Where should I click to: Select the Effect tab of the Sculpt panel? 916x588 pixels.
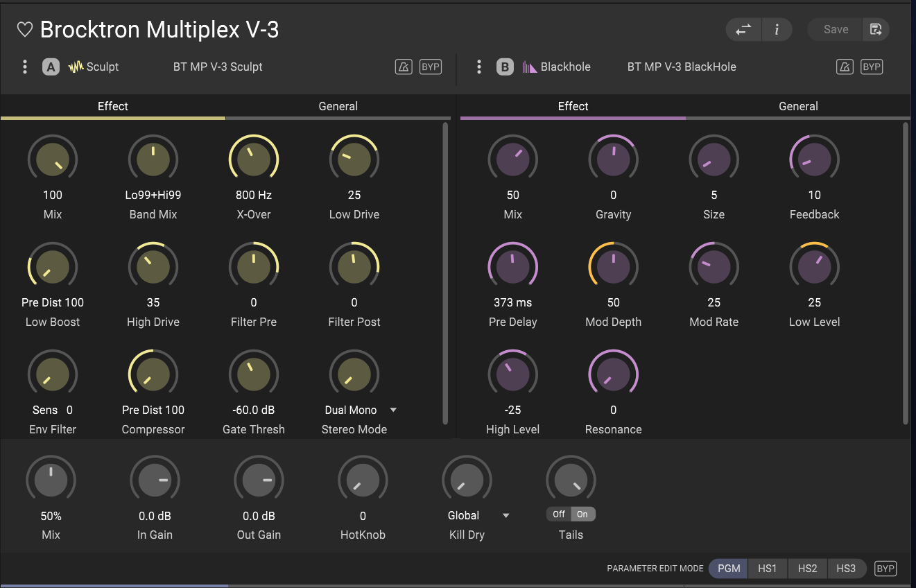pos(113,107)
